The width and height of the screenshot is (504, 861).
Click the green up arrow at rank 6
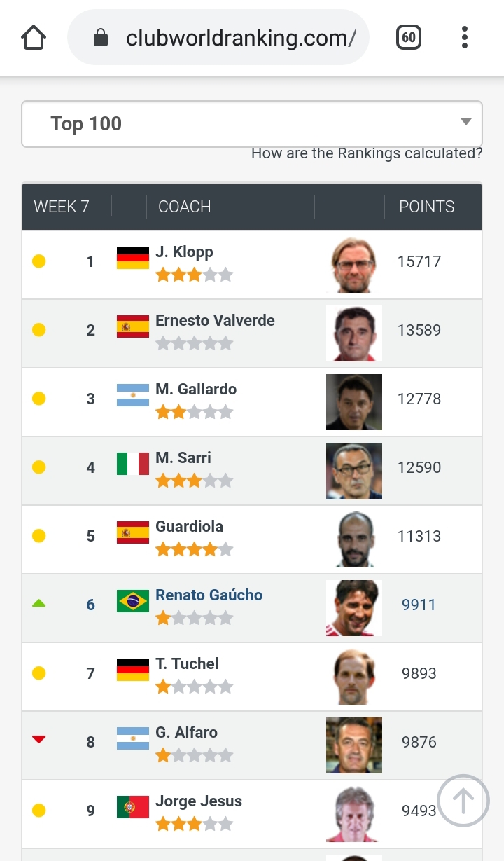(39, 603)
